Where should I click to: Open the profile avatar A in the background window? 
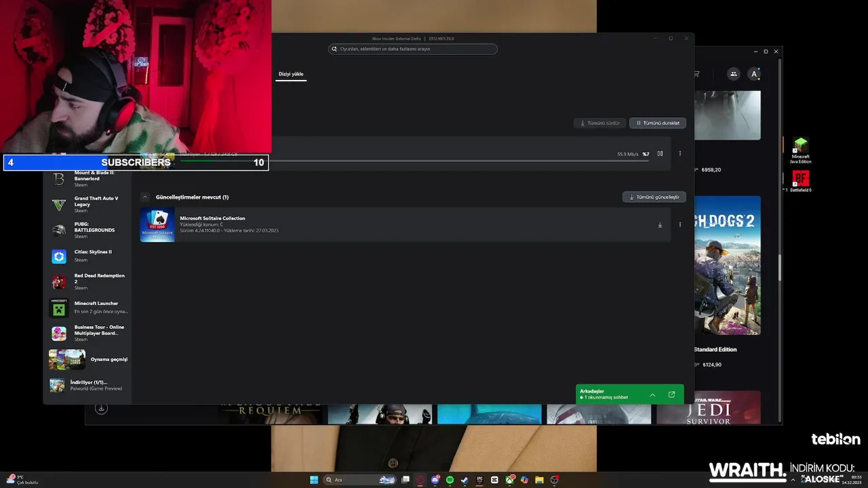[753, 74]
